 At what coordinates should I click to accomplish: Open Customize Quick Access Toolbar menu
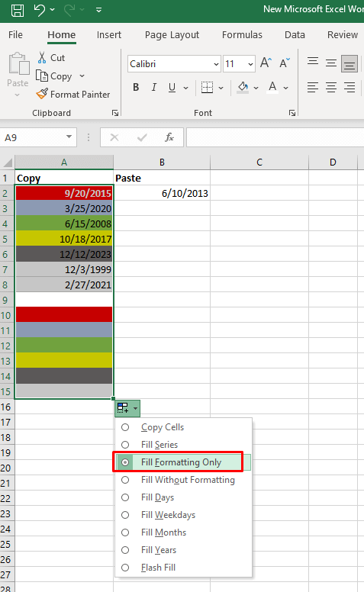click(99, 10)
